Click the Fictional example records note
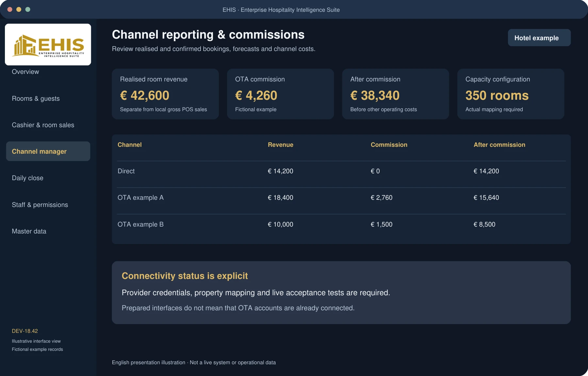Screen dimensions: 588x376 tap(37, 349)
